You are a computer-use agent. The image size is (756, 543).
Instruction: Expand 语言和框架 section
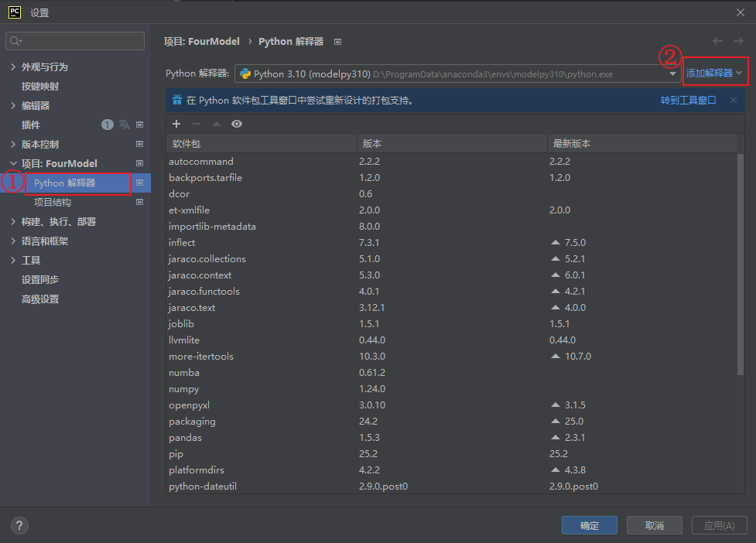pos(13,241)
